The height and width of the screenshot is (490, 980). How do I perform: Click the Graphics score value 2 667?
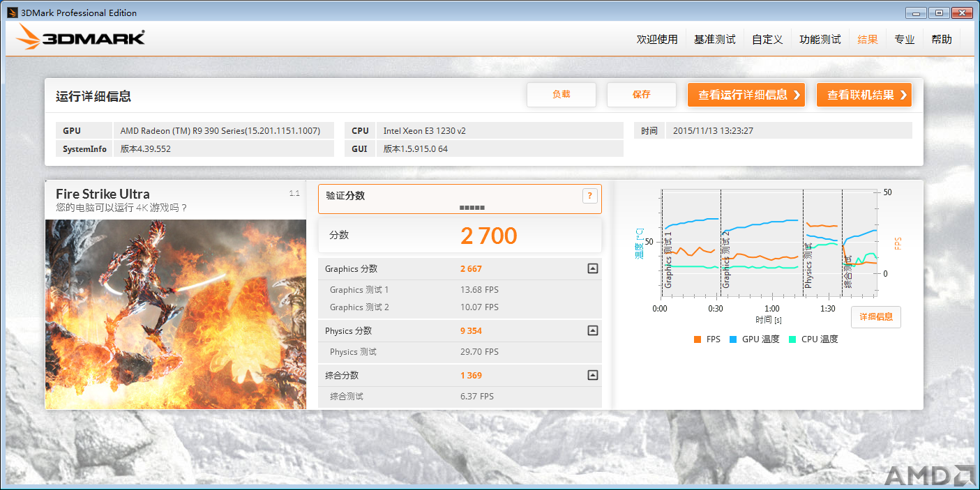(471, 269)
